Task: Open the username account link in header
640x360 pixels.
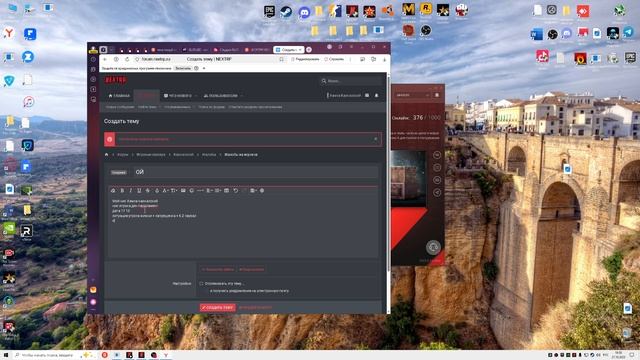Action: pos(344,96)
